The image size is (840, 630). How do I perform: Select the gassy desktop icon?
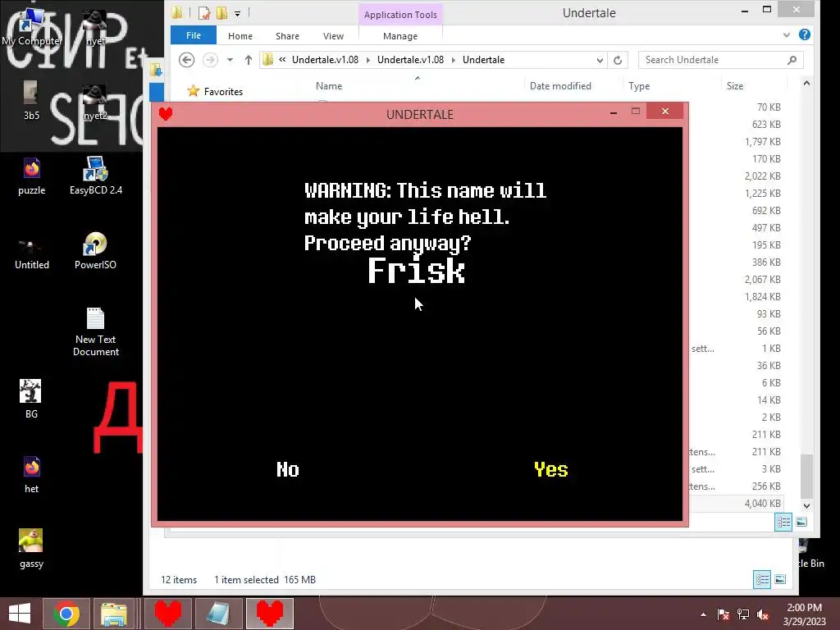31,549
